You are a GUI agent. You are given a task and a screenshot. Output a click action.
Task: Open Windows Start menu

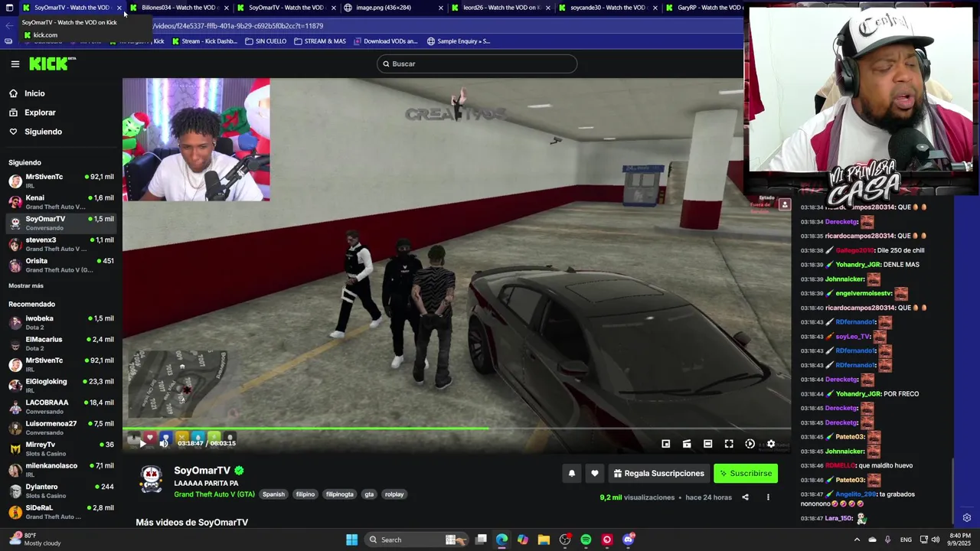click(x=351, y=540)
